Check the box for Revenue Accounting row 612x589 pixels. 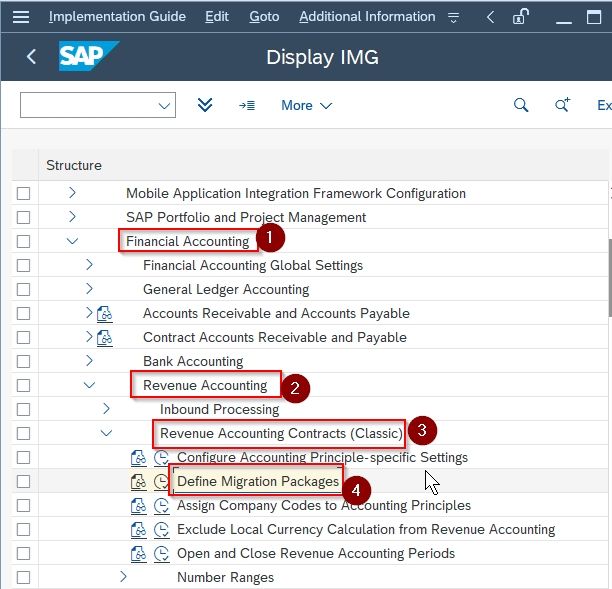click(x=23, y=386)
